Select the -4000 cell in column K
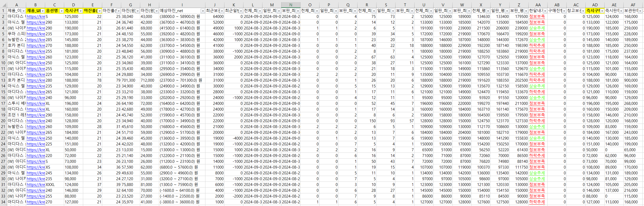The height and width of the screenshot is (206, 644). point(234,138)
